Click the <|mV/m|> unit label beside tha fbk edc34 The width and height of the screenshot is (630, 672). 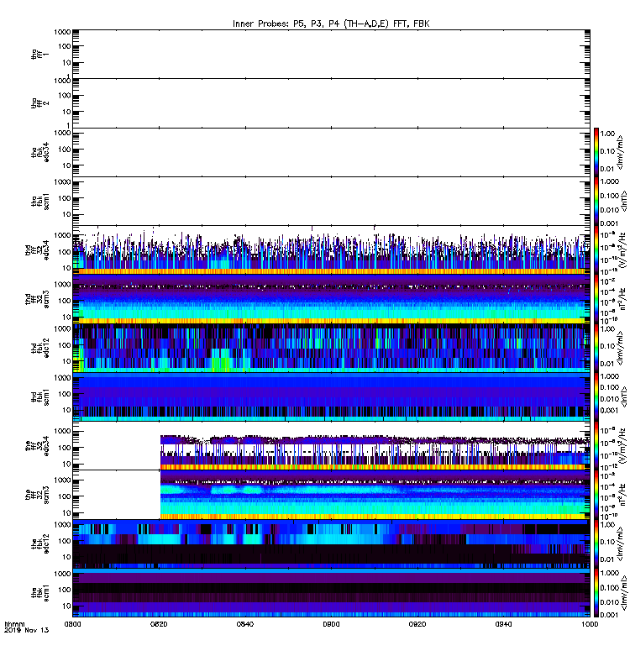pyautogui.click(x=620, y=152)
